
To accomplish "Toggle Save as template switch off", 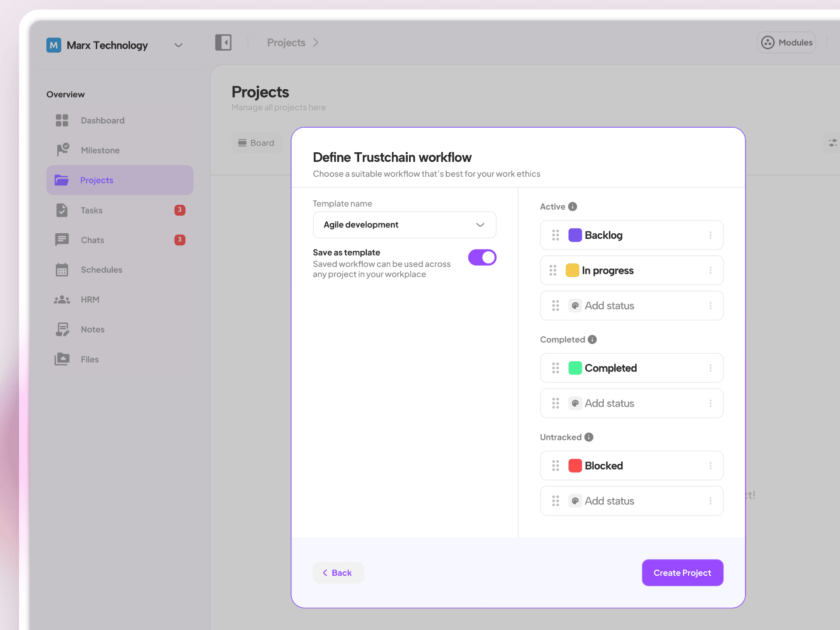I will coord(482,258).
